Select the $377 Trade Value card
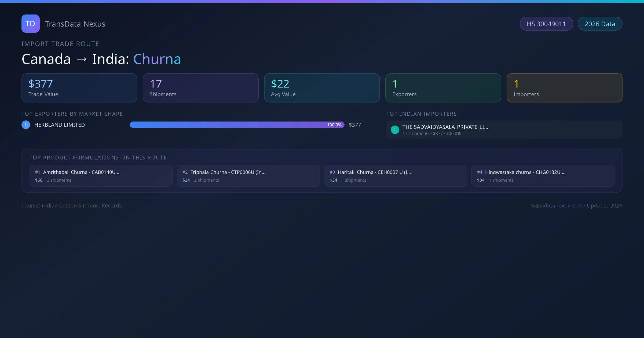The width and height of the screenshot is (644, 338). pyautogui.click(x=79, y=88)
